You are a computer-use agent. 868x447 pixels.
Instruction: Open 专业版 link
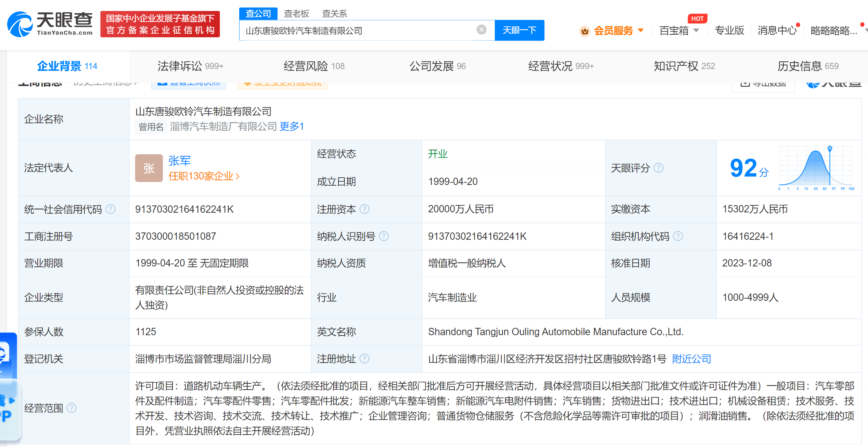(x=729, y=30)
